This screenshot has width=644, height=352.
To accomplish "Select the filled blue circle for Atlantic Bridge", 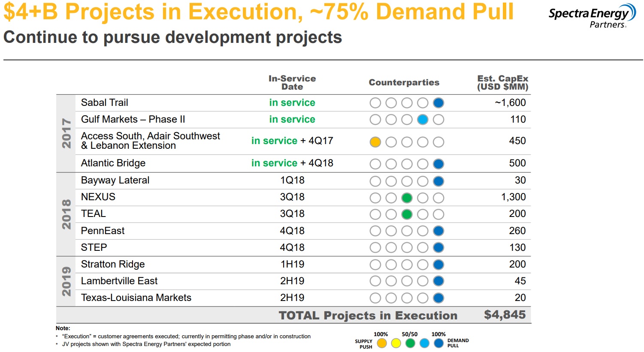I will [438, 164].
